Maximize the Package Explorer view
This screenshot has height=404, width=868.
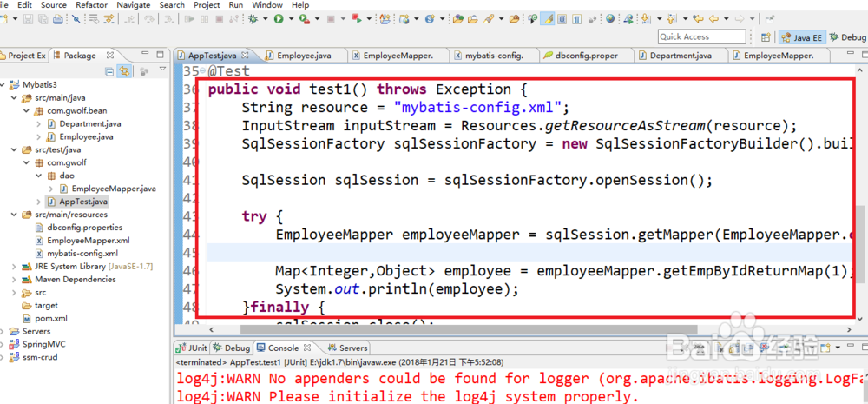point(160,55)
